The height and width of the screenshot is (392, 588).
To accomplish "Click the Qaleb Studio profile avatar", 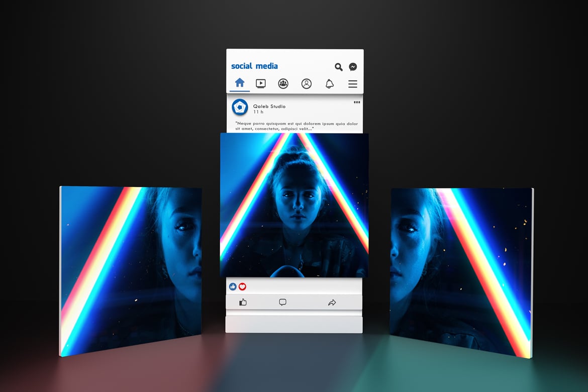I will (240, 107).
